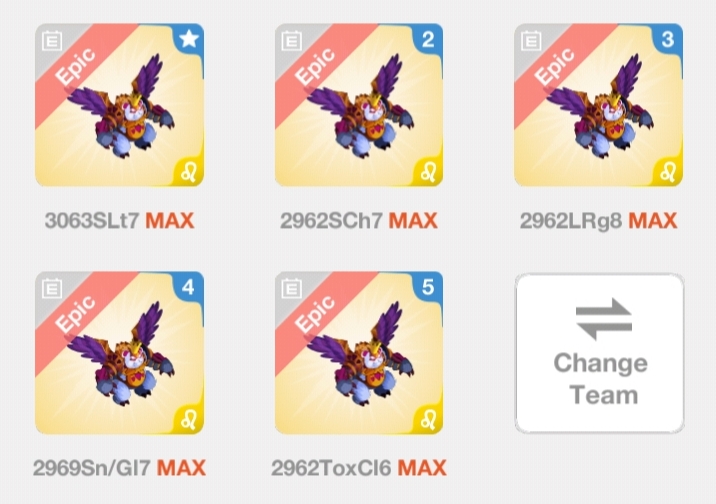Open info icon on 2962SCh7 card
716x504 pixels.
click(291, 41)
